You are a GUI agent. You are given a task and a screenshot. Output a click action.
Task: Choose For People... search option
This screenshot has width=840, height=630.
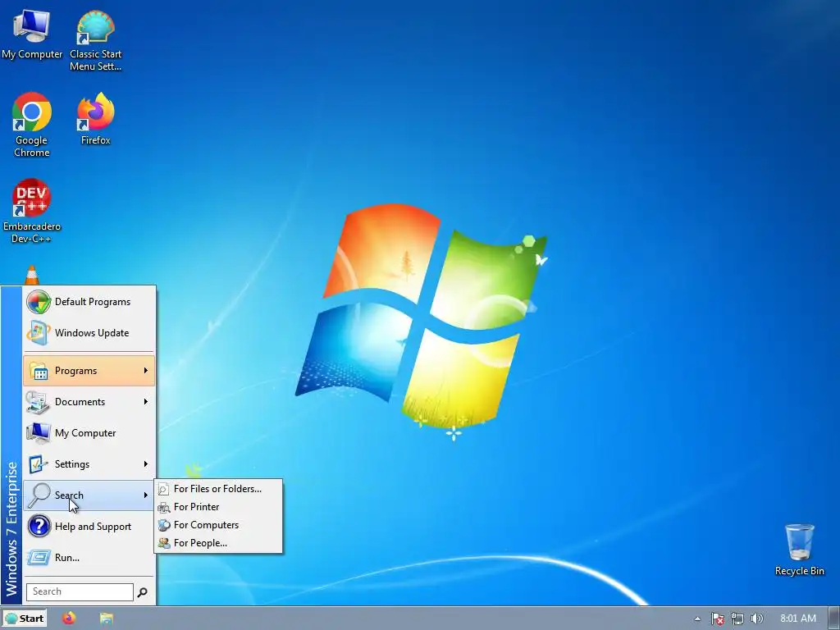point(218,543)
